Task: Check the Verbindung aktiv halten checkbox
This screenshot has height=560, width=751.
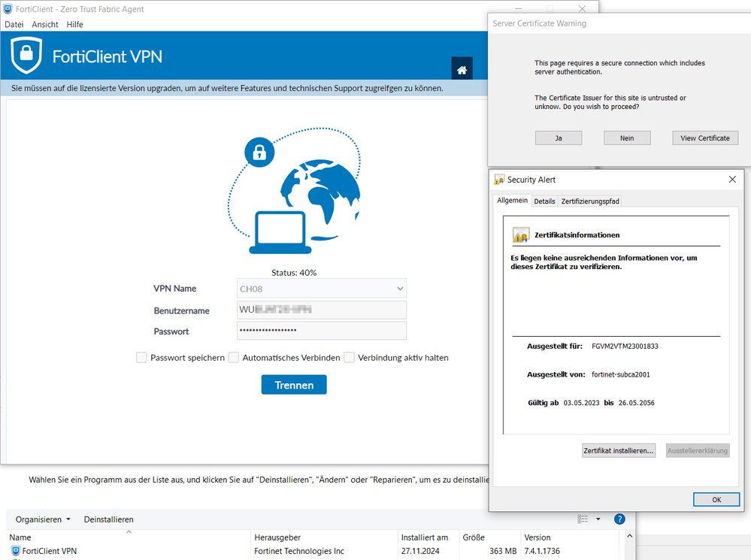Action: point(349,357)
